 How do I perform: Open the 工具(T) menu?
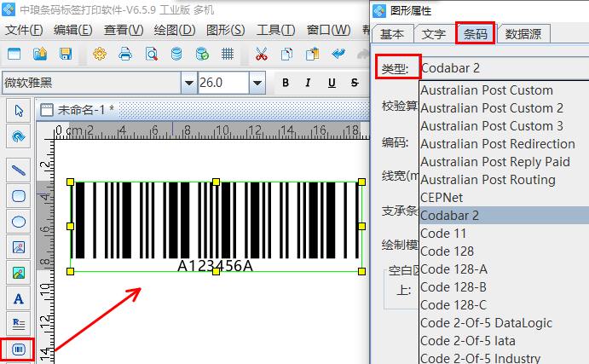click(x=275, y=30)
